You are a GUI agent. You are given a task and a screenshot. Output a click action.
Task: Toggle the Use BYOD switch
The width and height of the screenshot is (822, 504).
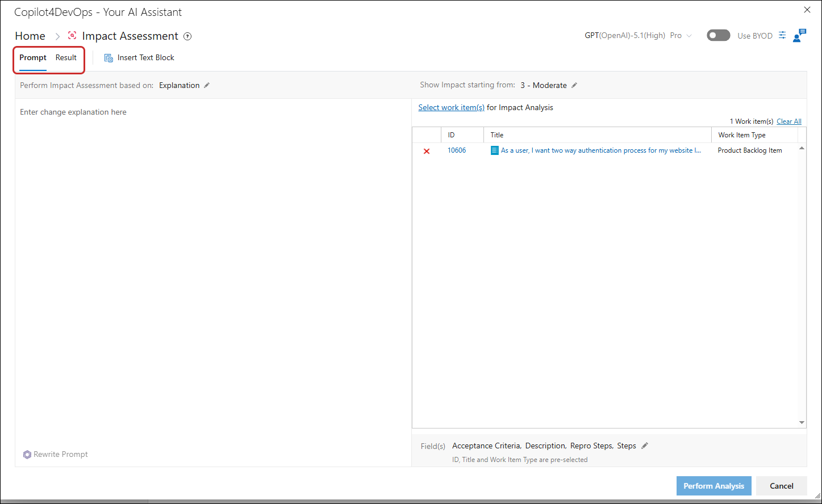point(718,35)
